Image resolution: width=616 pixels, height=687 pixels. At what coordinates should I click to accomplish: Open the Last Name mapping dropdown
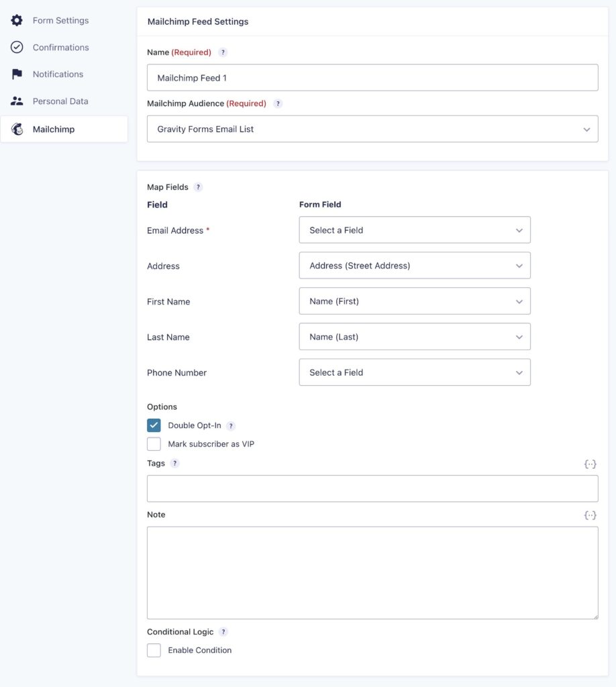[x=415, y=337]
